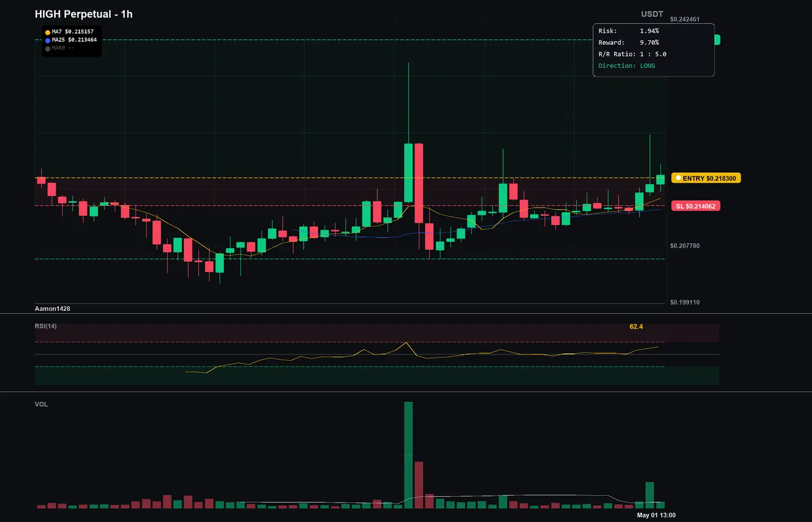Click the R/R Ratio 1 : 5.0 line
The width and height of the screenshot is (812, 522).
point(632,54)
